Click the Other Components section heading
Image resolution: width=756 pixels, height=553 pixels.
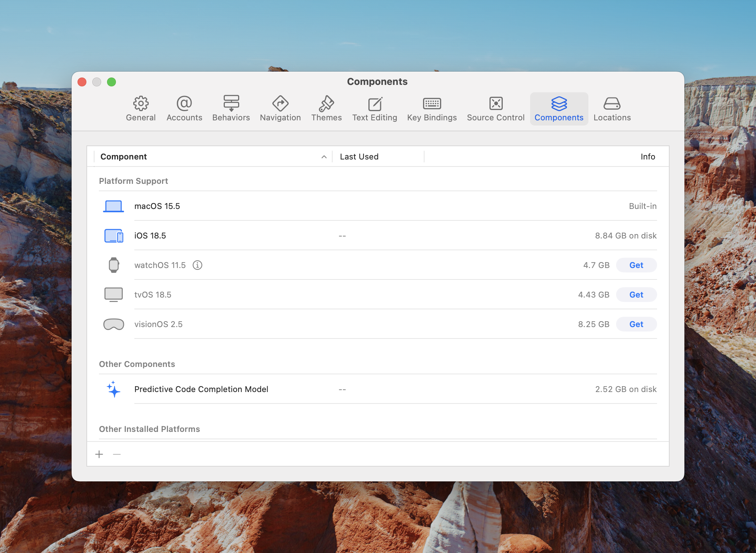[x=137, y=364]
